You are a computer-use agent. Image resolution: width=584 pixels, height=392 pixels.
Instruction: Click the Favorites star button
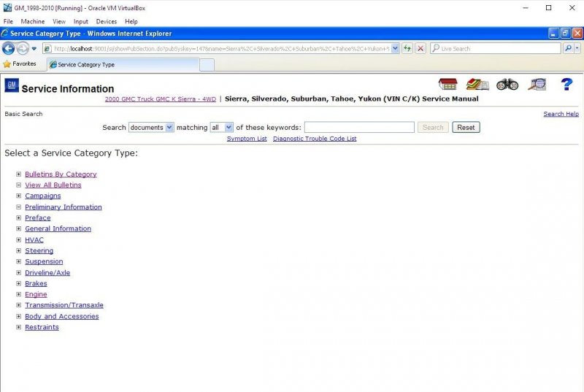(x=20, y=64)
